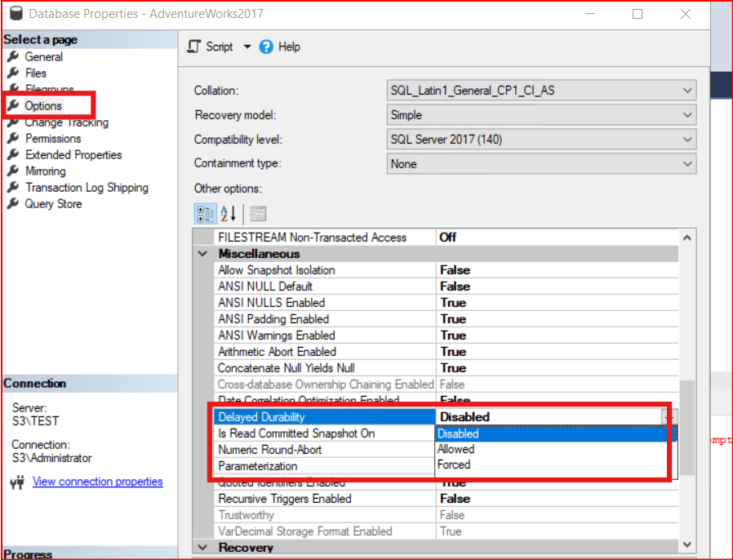Sort properties alphabetically with A-Z icon
The width and height of the screenshot is (733, 560).
(x=229, y=213)
